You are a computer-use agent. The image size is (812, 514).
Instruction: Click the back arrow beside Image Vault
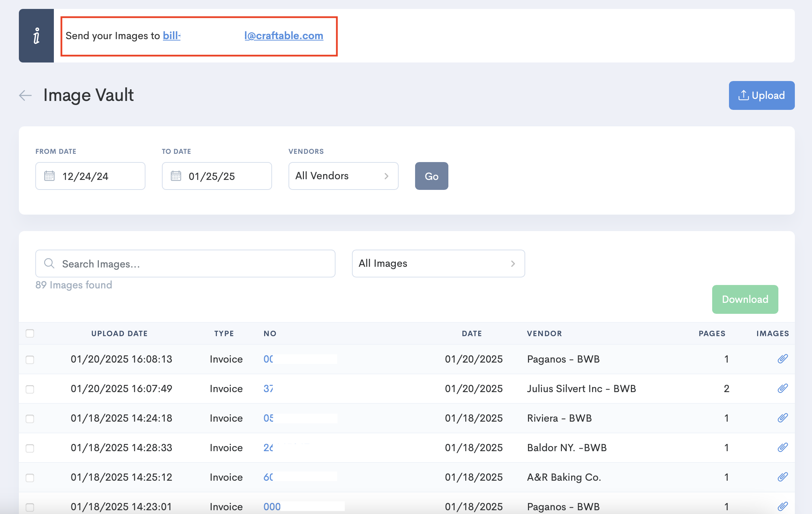tap(25, 95)
